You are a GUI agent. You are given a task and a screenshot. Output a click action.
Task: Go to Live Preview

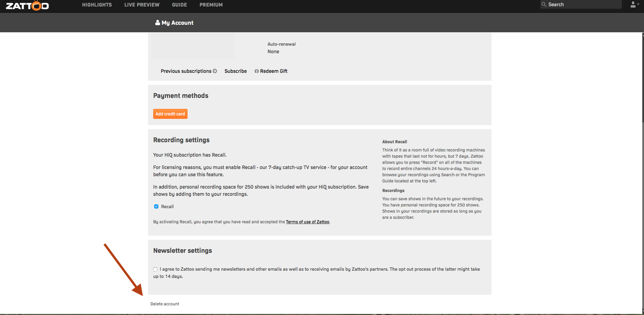coord(142,5)
